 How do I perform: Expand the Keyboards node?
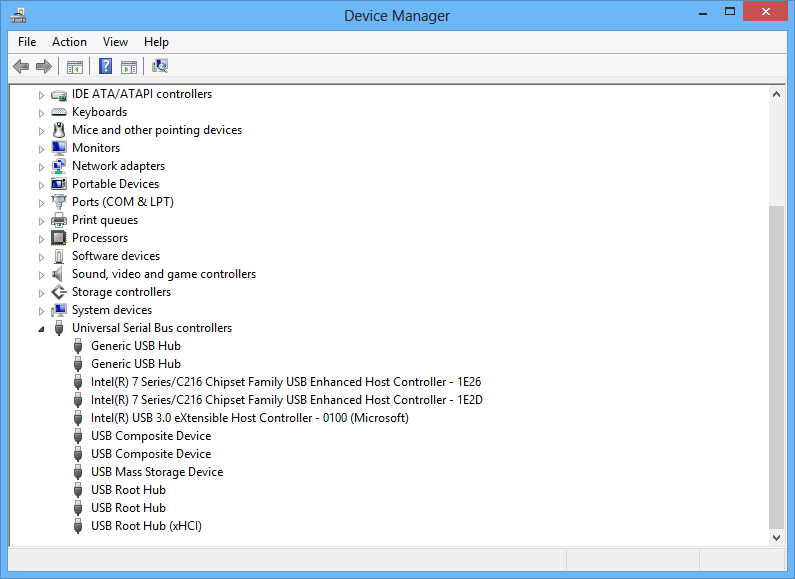(41, 113)
